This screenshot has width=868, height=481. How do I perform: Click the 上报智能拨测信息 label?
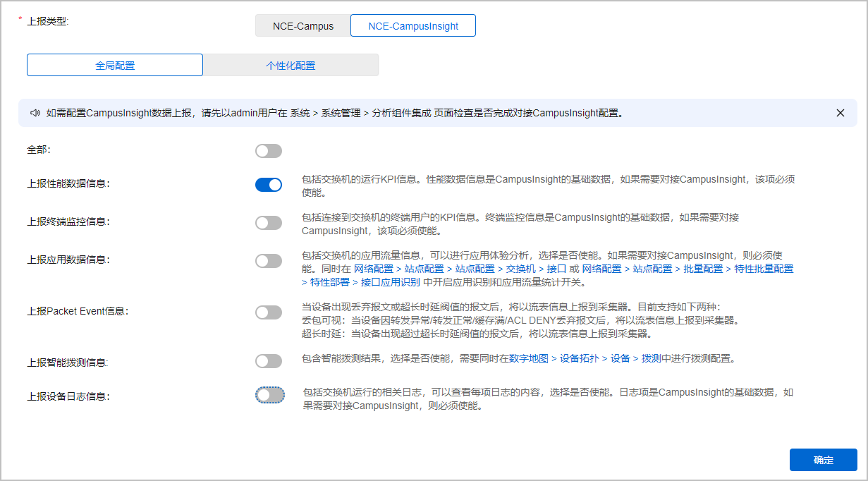[68, 363]
